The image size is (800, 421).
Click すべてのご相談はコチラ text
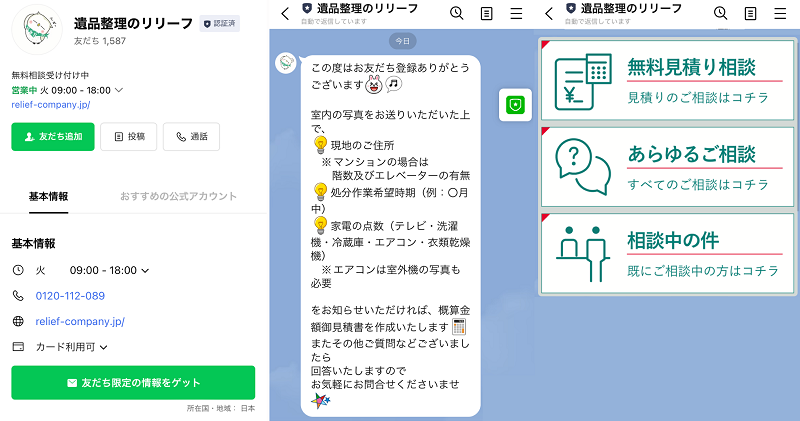(x=698, y=184)
